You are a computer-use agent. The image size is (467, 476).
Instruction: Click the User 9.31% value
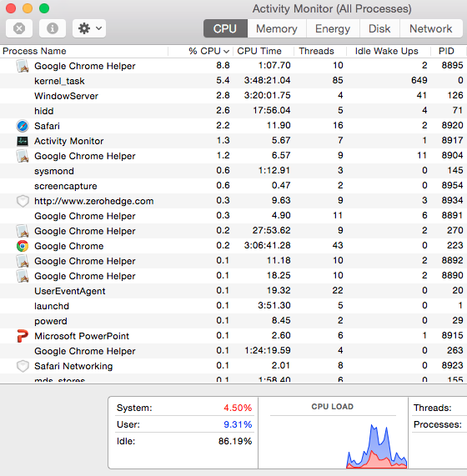[238, 424]
